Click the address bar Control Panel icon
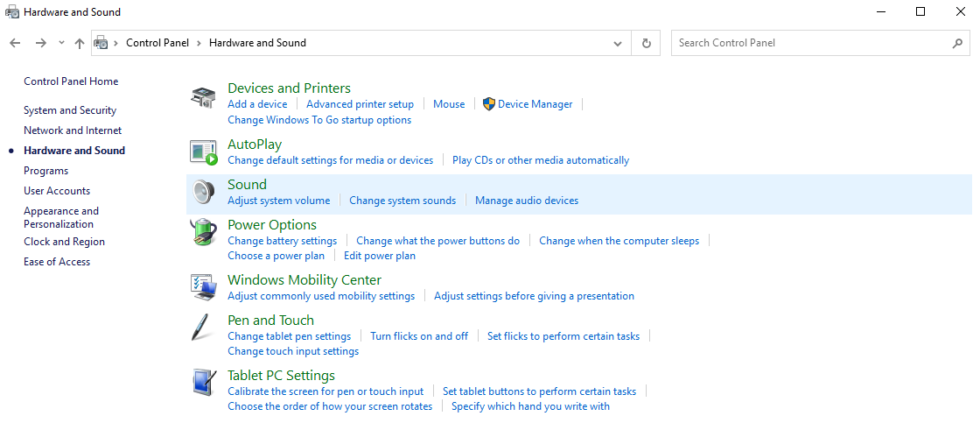Screen dimensions: 980x430 [x=101, y=43]
